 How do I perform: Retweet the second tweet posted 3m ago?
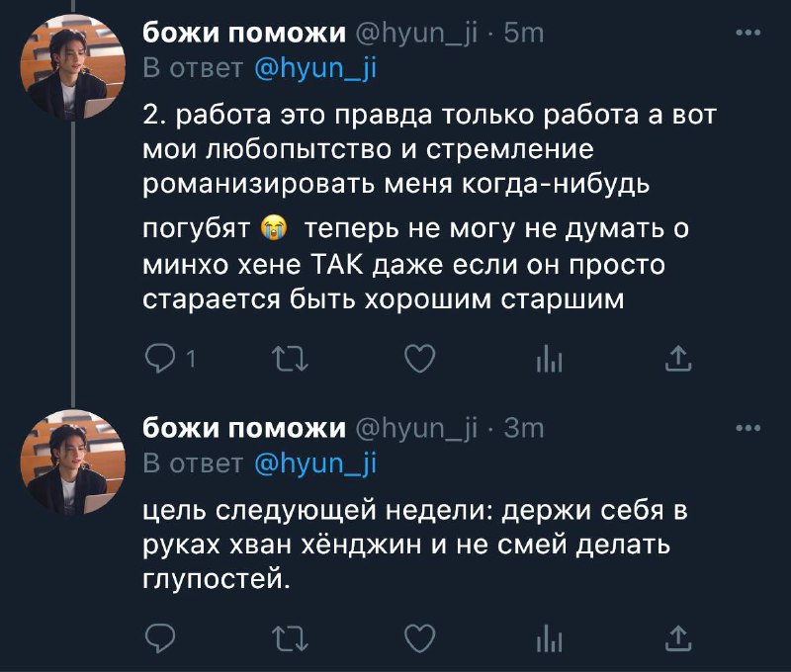click(x=290, y=638)
